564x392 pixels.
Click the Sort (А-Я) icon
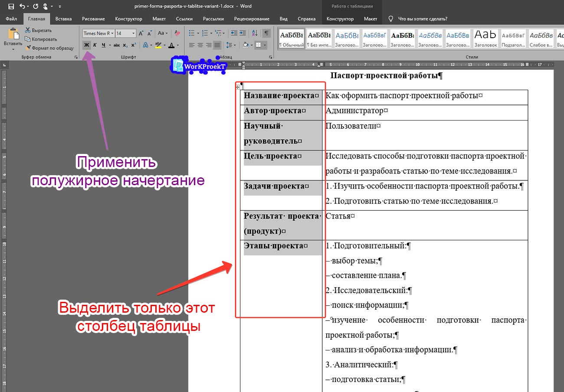pos(255,33)
